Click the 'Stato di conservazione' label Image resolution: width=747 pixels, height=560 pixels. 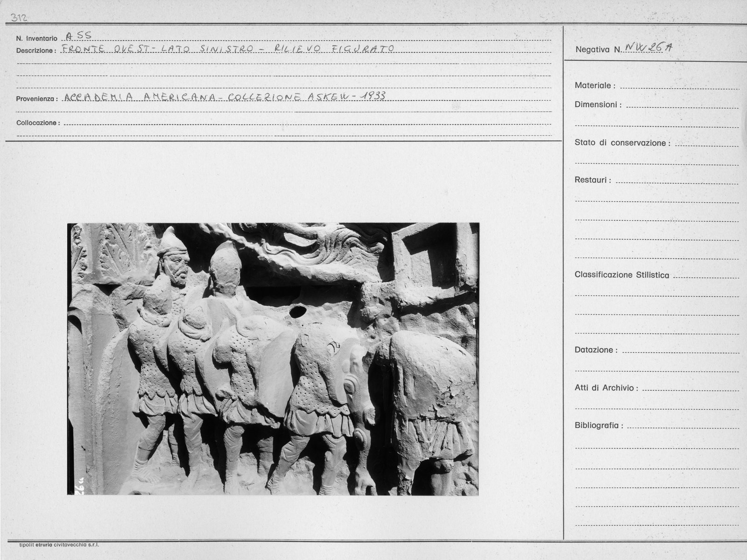(x=622, y=143)
